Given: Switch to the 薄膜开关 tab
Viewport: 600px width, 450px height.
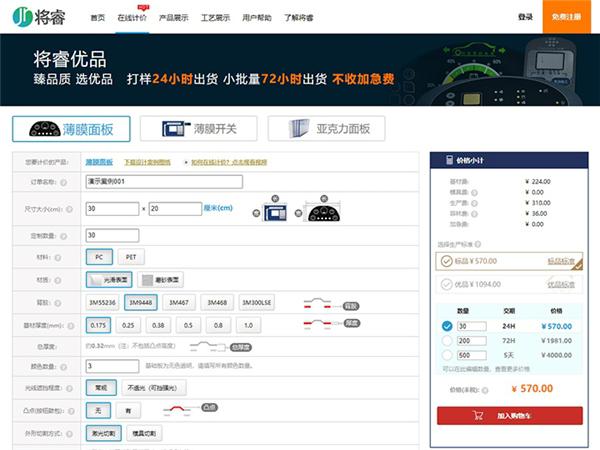Looking at the screenshot, I should pos(199,128).
